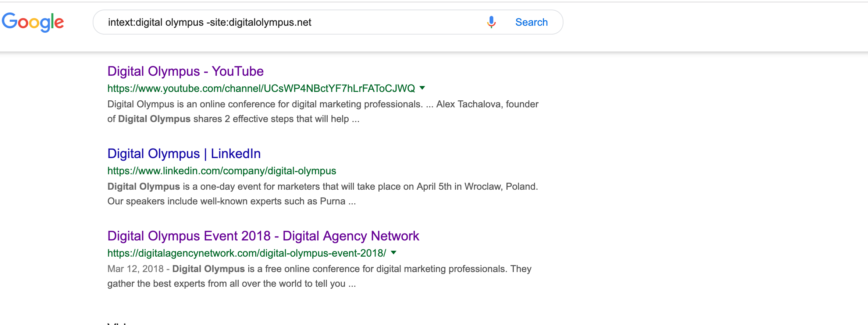Click bold Digital Olympus in LinkedIn snippet
The image size is (868, 325).
(143, 187)
